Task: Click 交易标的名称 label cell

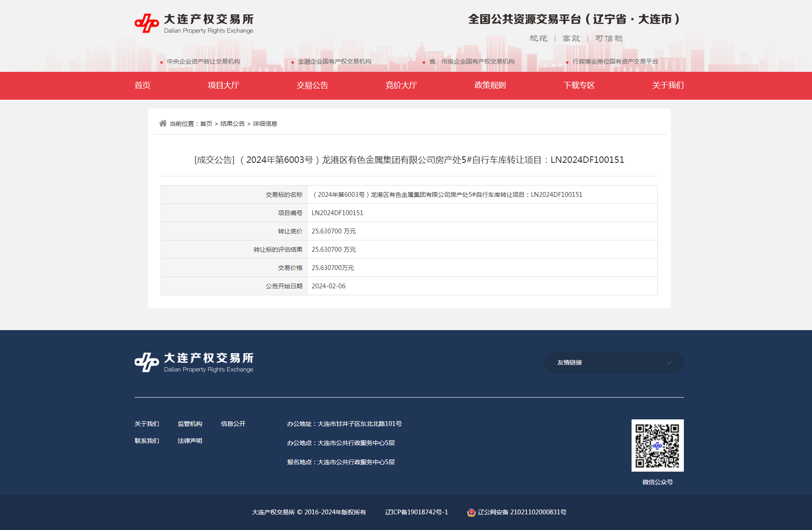Action: [234, 195]
